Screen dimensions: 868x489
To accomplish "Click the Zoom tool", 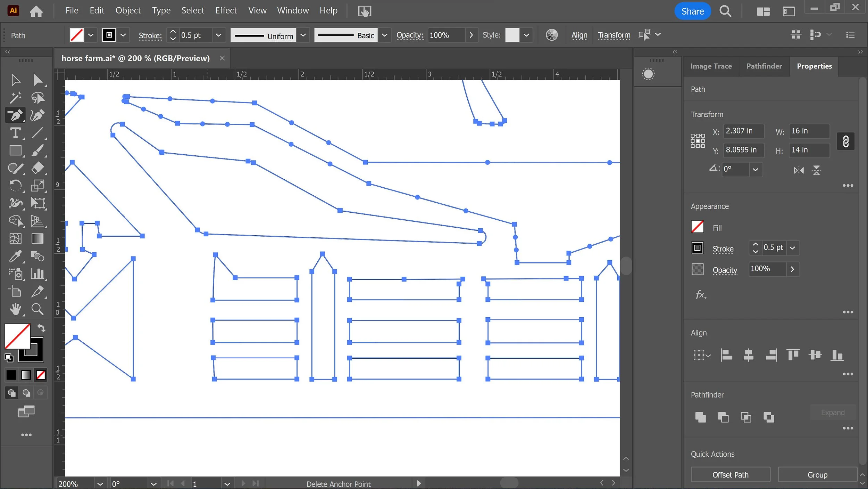I will [37, 309].
